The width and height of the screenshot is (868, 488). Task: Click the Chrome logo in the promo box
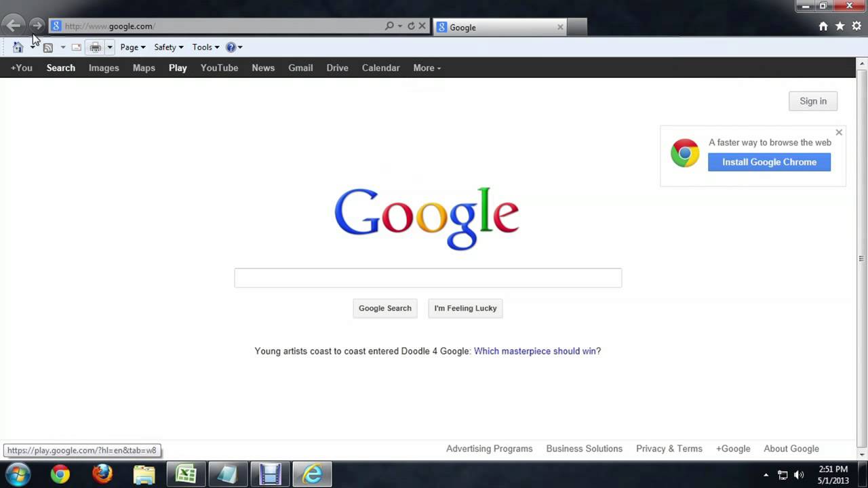[685, 153]
